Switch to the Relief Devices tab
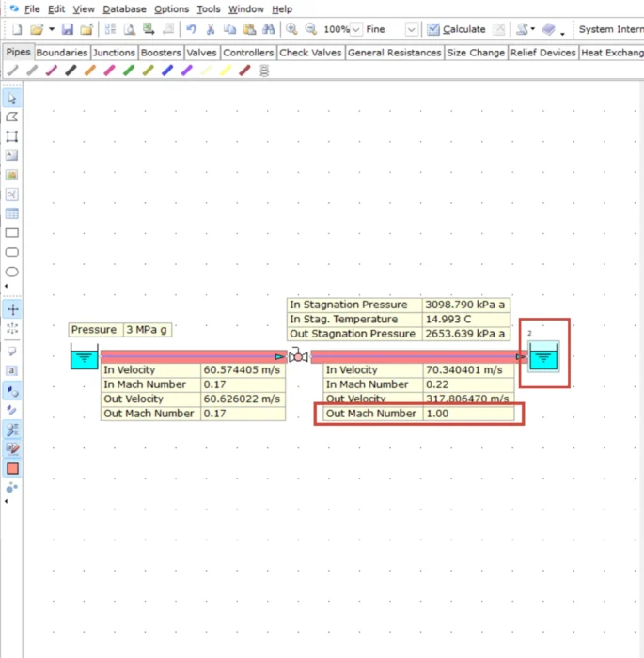Viewport: 644px width, 658px height. pos(542,53)
